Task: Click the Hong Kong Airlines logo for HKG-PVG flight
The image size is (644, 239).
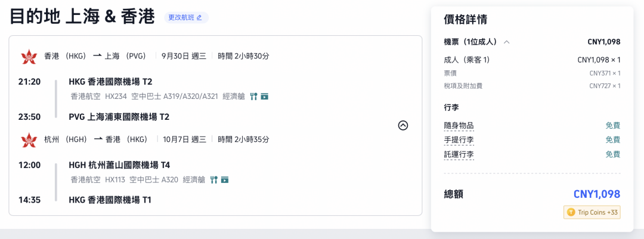Action: pos(29,56)
